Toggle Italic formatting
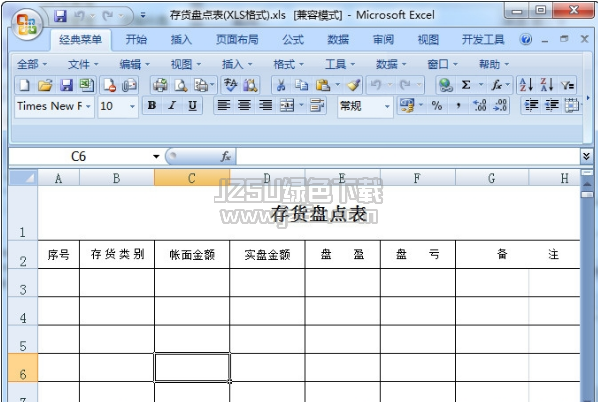598x402 pixels. (172, 106)
